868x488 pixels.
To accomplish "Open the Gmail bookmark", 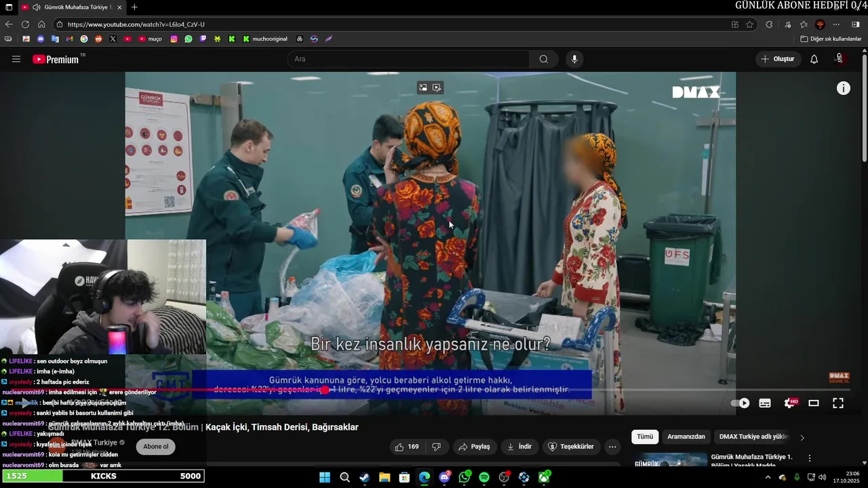I will tap(69, 39).
